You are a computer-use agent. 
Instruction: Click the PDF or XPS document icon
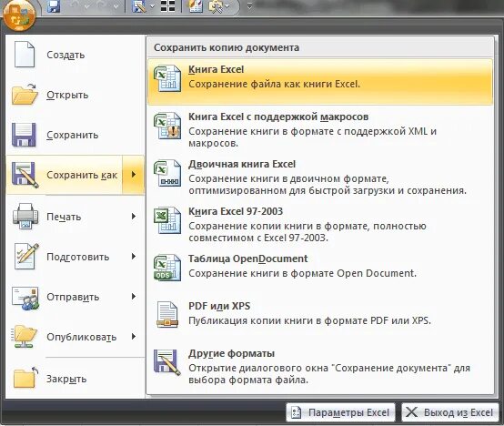tap(167, 314)
